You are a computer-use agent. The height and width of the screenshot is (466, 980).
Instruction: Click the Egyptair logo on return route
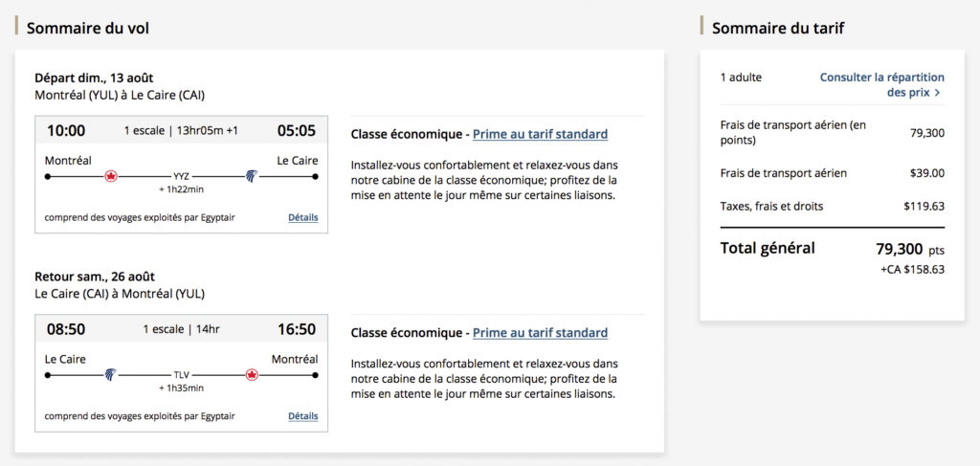click(x=111, y=375)
